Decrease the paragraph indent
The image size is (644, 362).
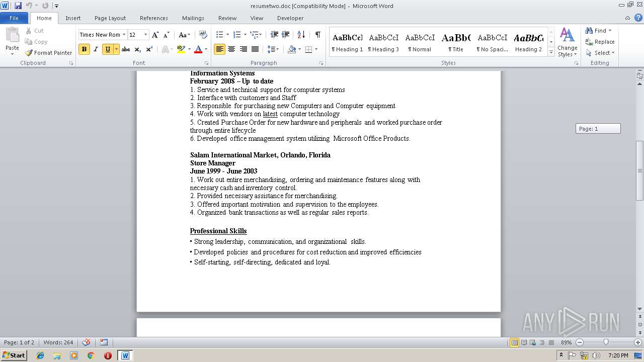click(x=274, y=35)
